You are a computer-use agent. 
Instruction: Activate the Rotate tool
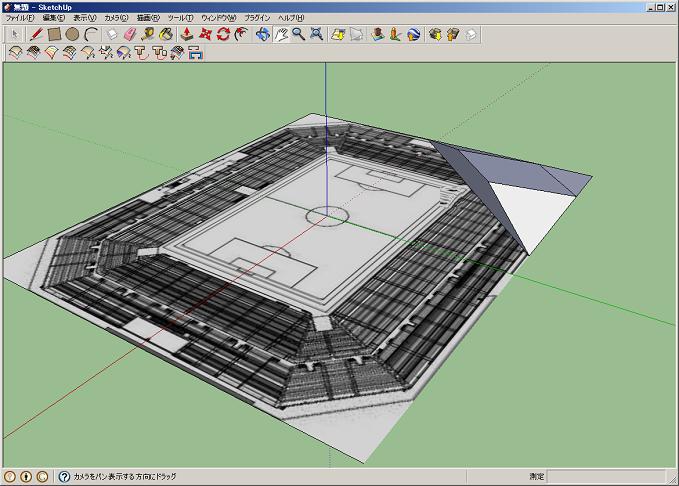224,34
